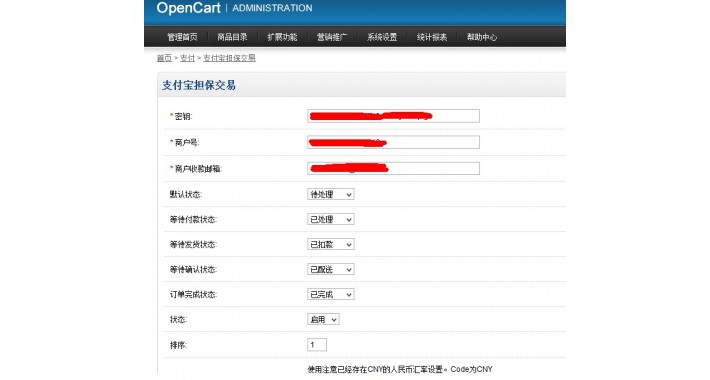Click the 等待发货状态 label
The width and height of the screenshot is (710, 380).
coord(193,245)
